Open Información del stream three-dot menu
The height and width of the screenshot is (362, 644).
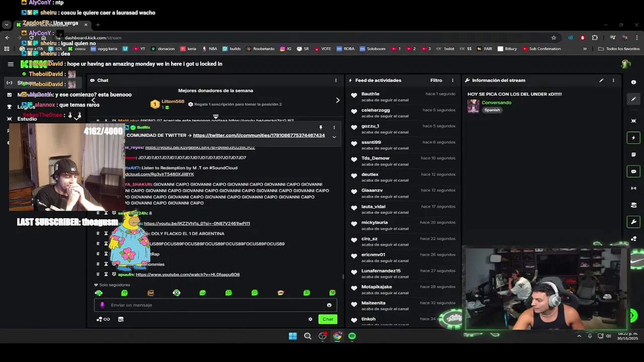point(613,80)
